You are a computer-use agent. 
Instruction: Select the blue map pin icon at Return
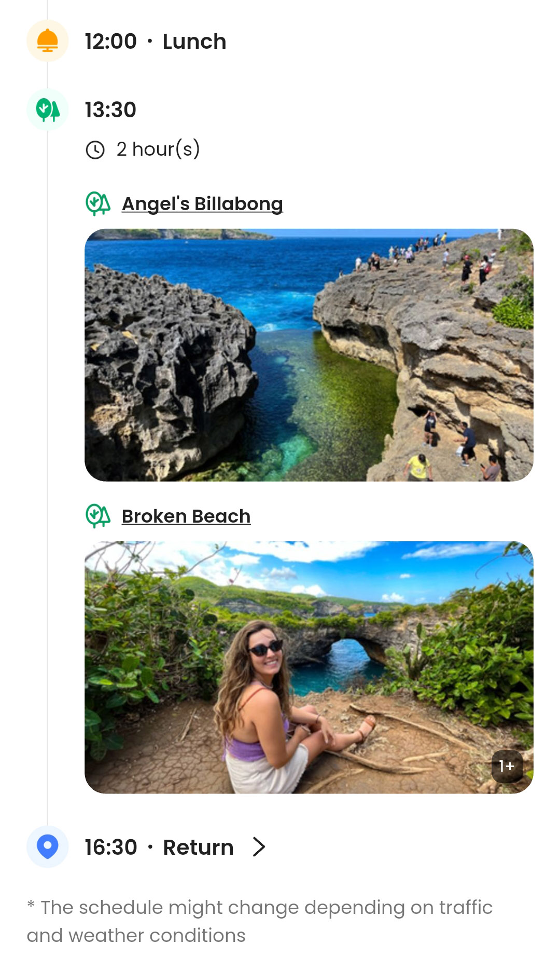click(x=47, y=847)
